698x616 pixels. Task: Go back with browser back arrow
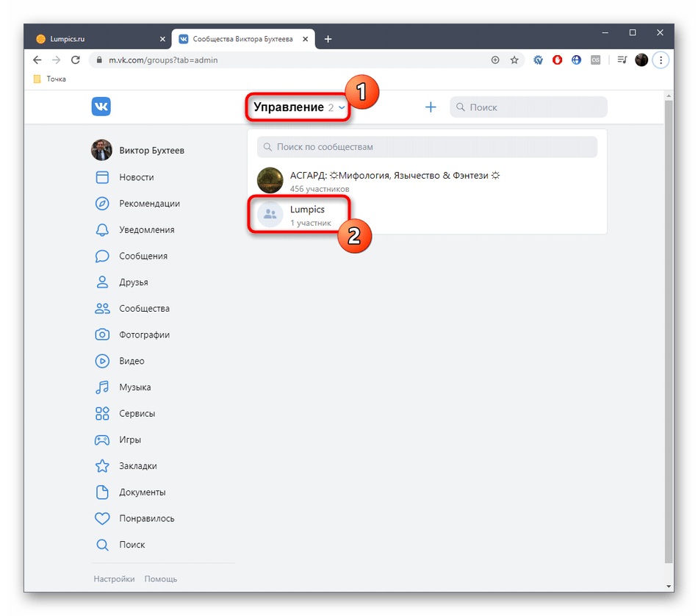click(x=37, y=60)
